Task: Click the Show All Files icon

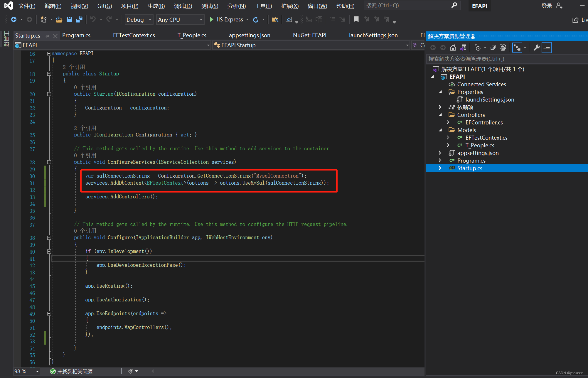Action: (x=503, y=48)
